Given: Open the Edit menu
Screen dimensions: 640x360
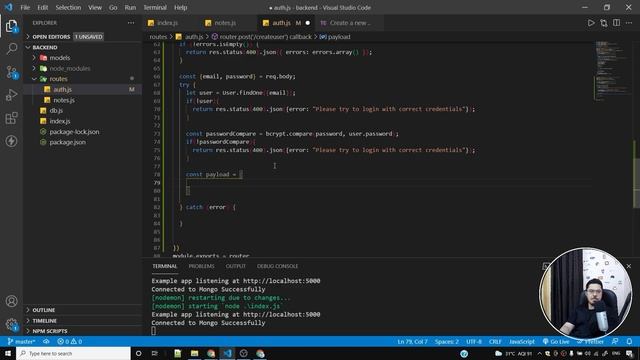Looking at the screenshot, I should [x=42, y=7].
